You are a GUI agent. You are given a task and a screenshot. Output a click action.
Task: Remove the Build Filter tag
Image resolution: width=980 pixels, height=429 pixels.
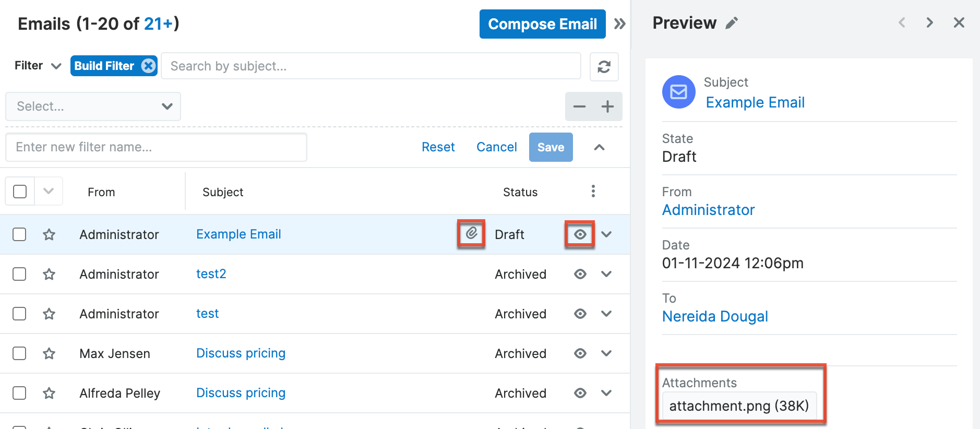(x=149, y=66)
